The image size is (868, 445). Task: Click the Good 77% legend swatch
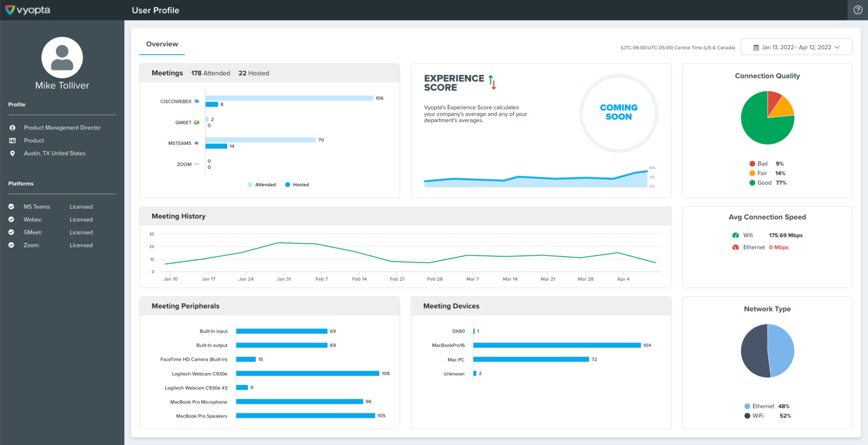tap(752, 183)
